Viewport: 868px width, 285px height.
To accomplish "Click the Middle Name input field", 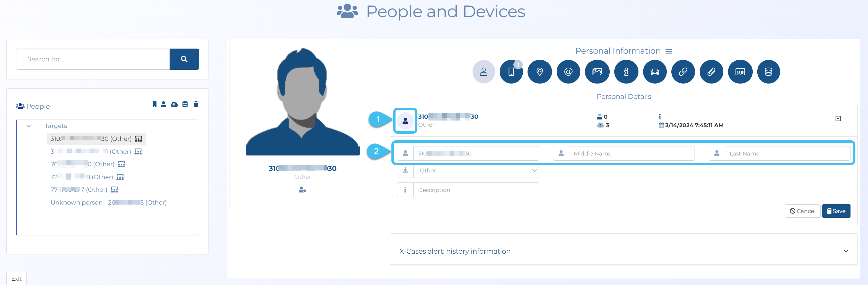I will [x=631, y=153].
